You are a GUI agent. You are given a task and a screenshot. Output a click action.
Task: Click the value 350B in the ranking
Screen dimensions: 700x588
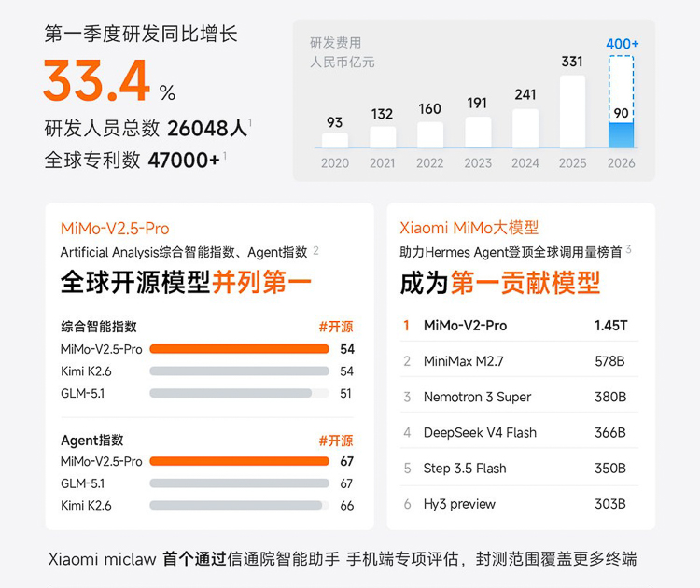click(x=610, y=468)
